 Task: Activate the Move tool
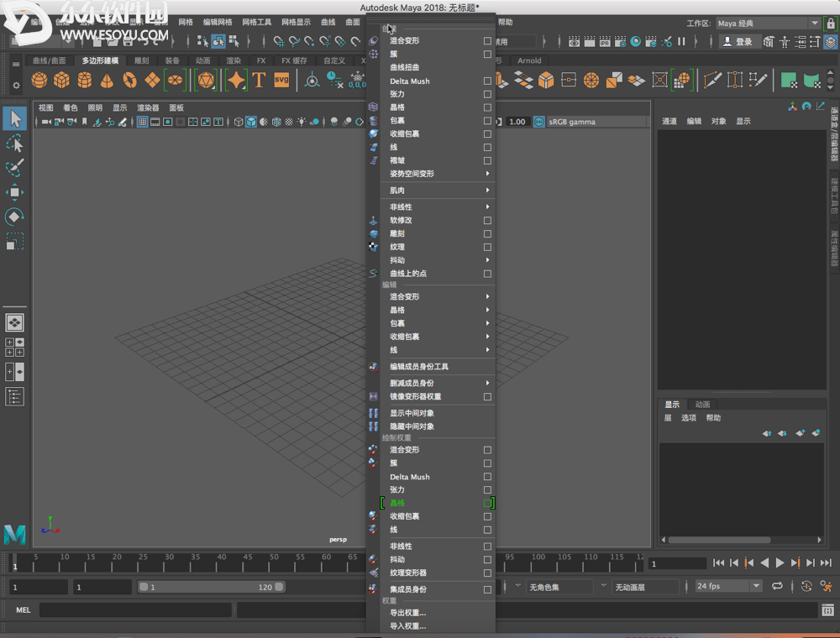(15, 192)
